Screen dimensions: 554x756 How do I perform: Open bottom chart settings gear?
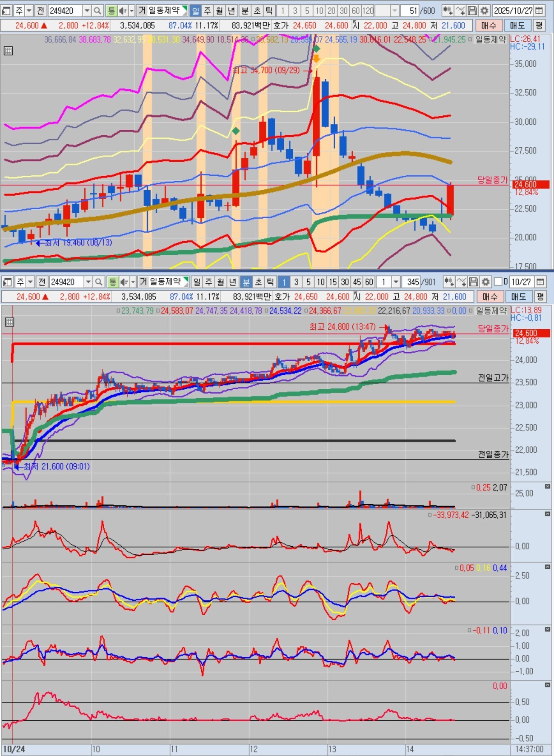click(x=485, y=282)
